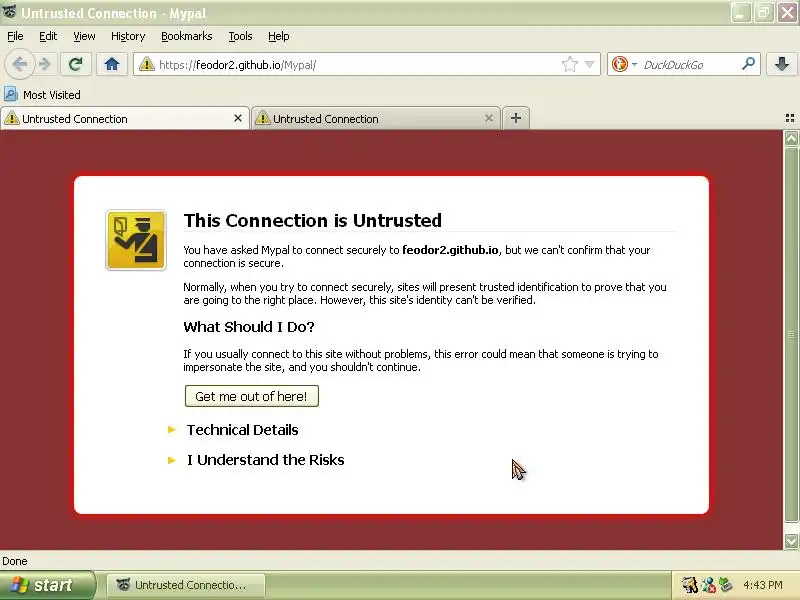Open the DuckDuckGo search engine selector
800x600 pixels.
pos(624,65)
